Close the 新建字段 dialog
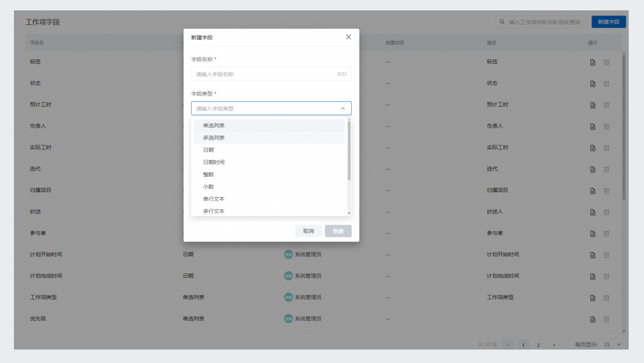Viewport: 644px width, 363px height. [x=349, y=37]
